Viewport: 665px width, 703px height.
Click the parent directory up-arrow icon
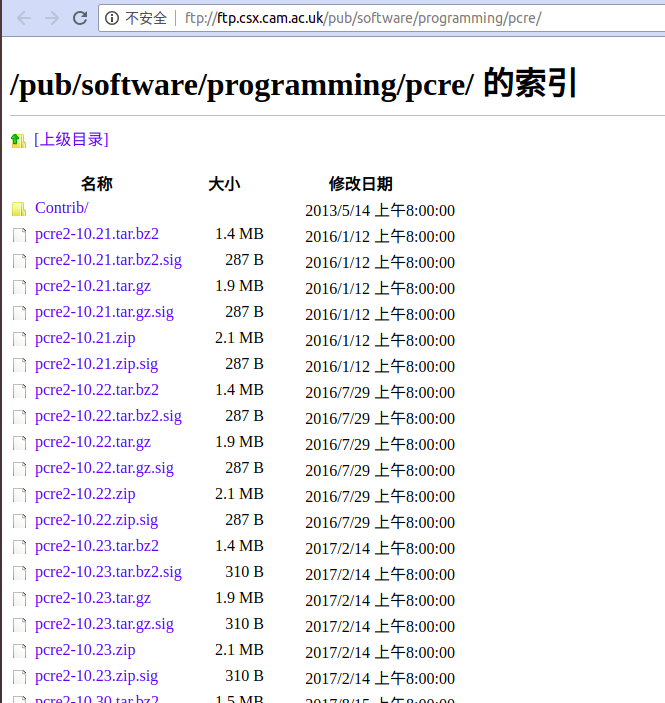click(18, 140)
